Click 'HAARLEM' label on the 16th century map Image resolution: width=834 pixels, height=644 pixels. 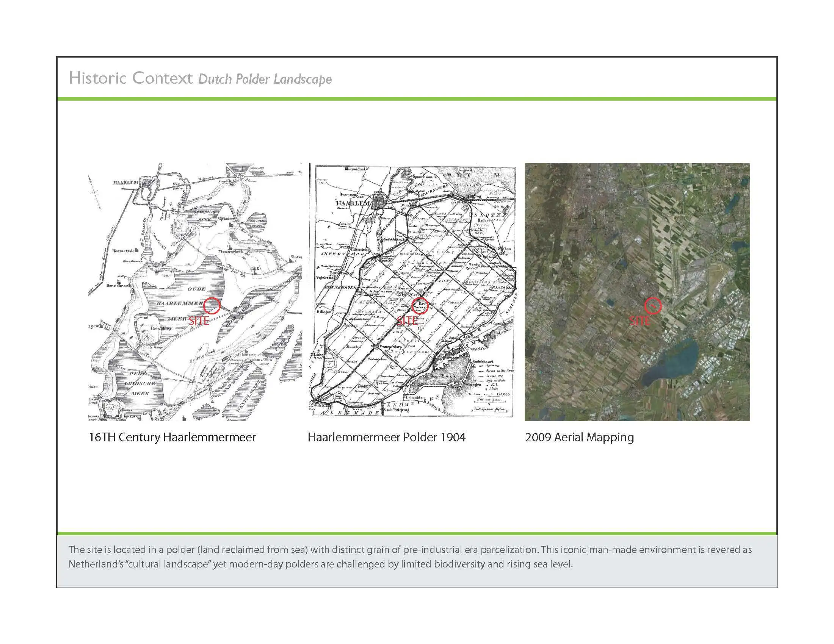[125, 183]
